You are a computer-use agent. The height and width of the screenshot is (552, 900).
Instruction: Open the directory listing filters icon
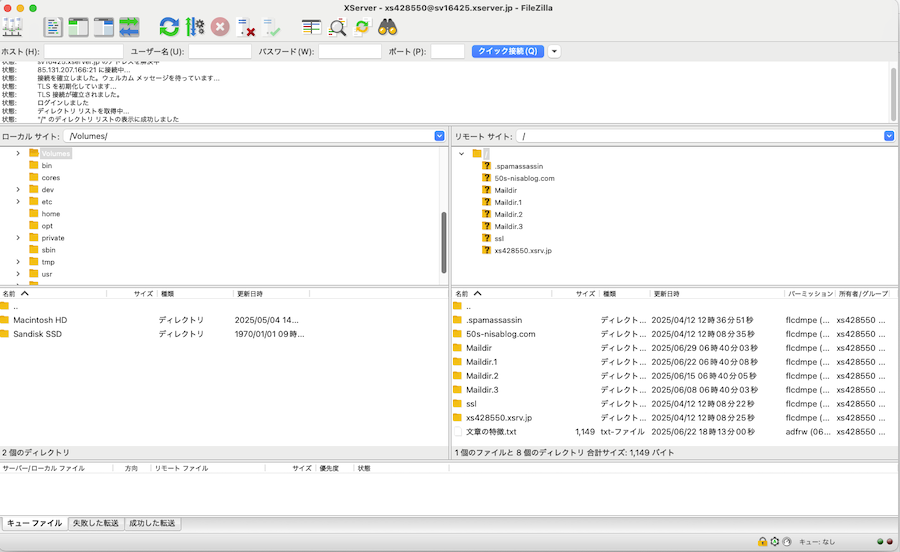[x=312, y=27]
